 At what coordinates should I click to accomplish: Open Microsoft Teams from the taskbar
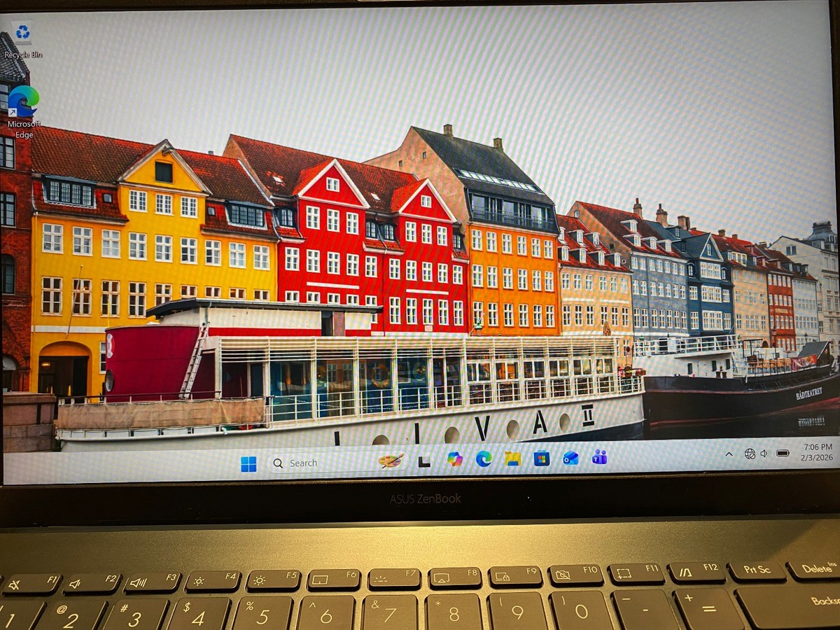pyautogui.click(x=599, y=457)
